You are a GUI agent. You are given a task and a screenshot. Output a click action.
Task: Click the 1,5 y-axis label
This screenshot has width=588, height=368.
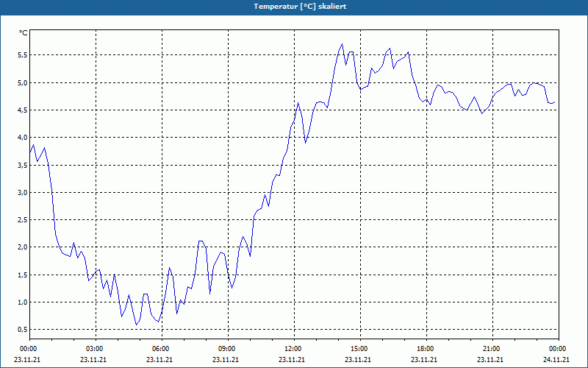point(24,275)
